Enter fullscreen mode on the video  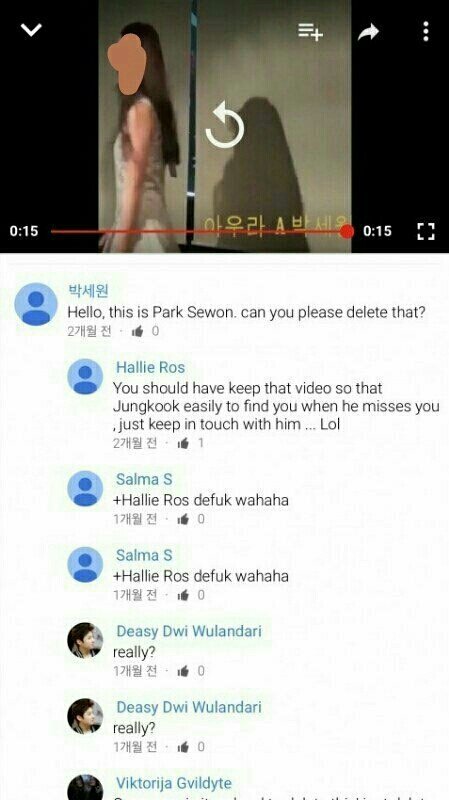426,231
